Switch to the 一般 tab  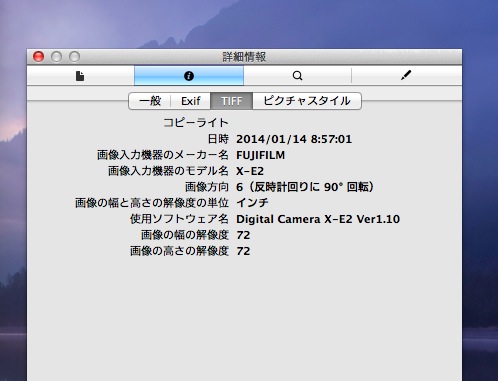coord(150,101)
